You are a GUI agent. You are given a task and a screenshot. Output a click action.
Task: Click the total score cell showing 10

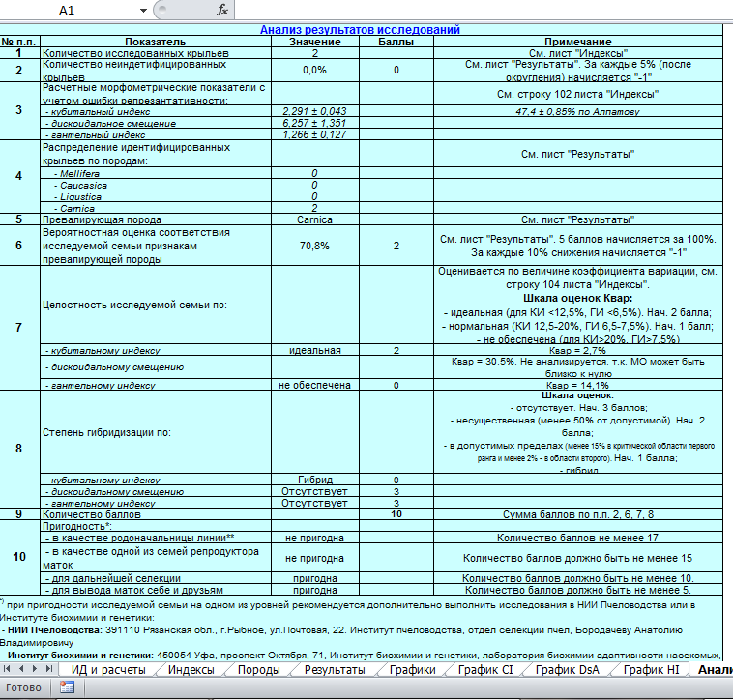coord(396,514)
